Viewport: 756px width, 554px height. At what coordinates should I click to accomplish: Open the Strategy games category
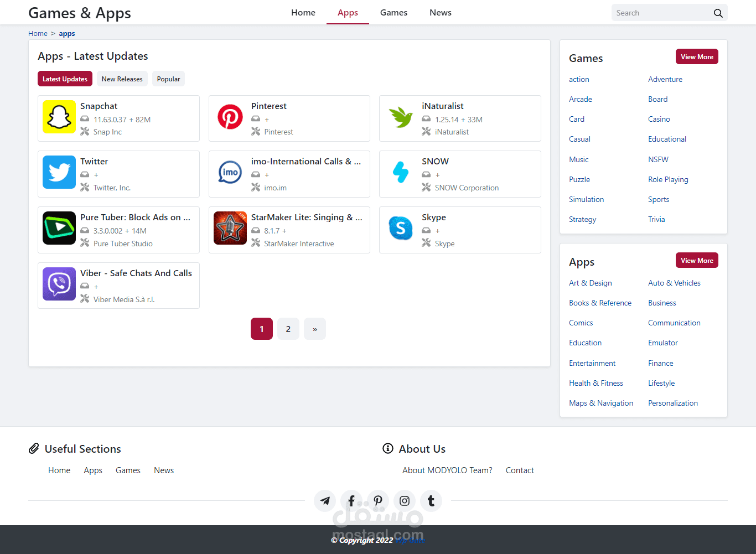click(582, 219)
